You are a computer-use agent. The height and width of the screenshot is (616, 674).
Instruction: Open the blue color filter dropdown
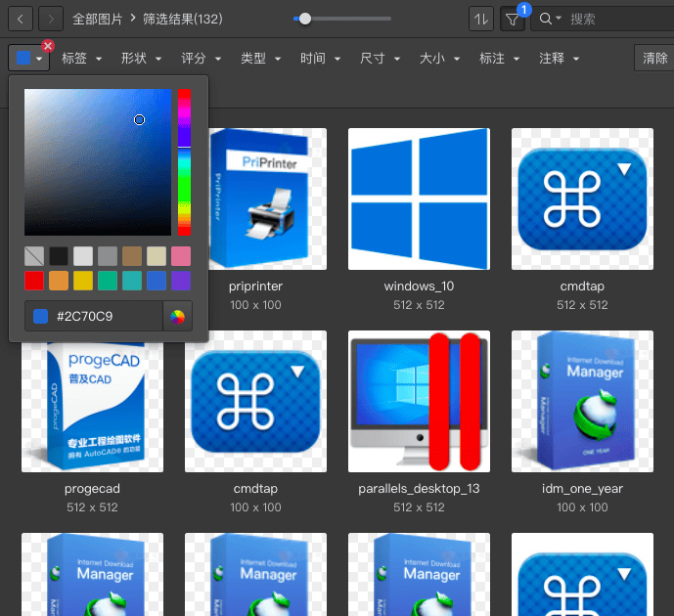pyautogui.click(x=28, y=58)
